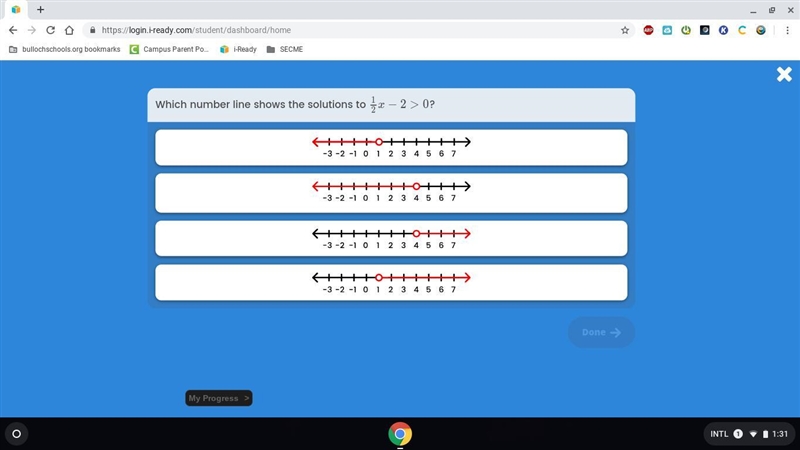
Task: Click the Done button
Action: [602, 332]
